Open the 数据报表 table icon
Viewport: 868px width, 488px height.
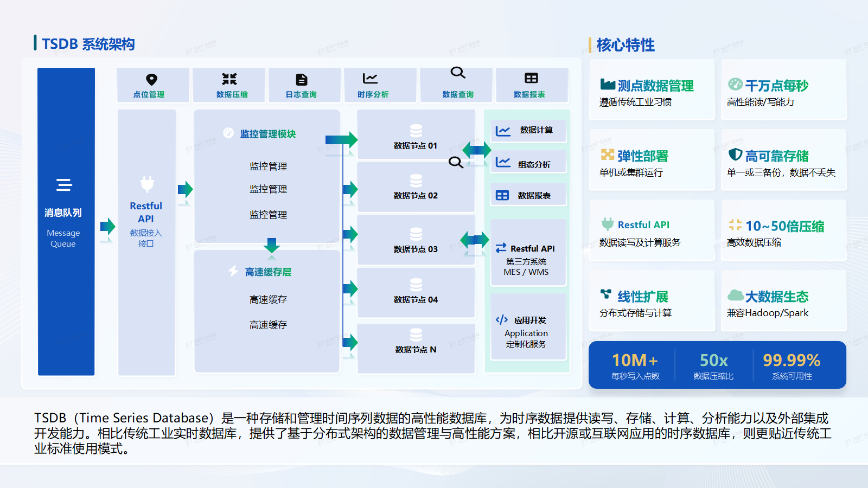(x=532, y=78)
